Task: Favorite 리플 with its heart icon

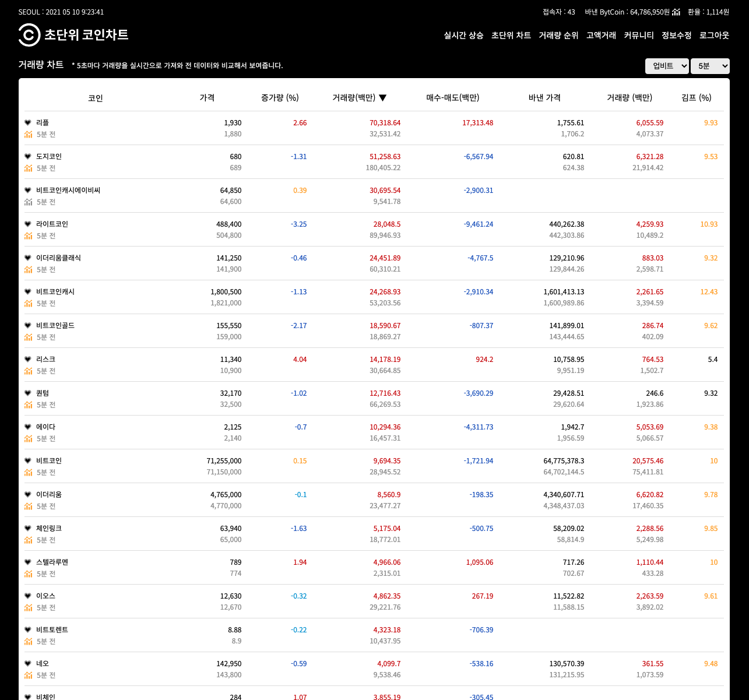Action: [x=28, y=122]
